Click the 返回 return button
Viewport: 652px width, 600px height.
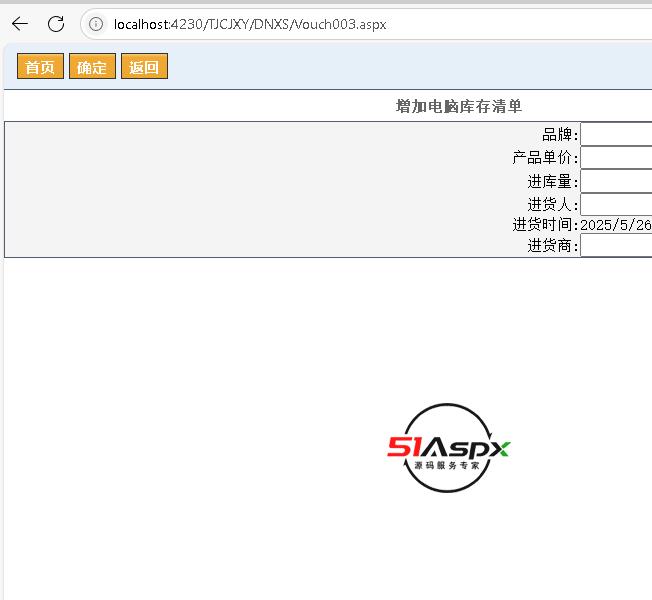click(144, 66)
